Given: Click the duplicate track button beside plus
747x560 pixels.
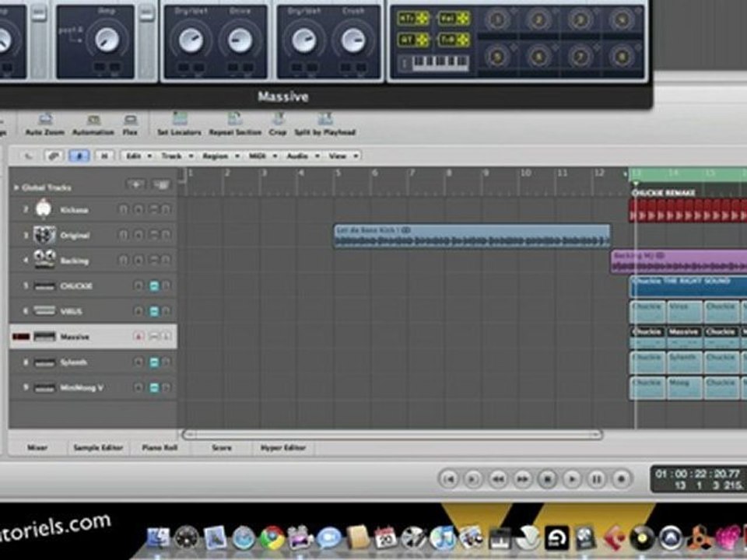Looking at the screenshot, I should coord(161,185).
